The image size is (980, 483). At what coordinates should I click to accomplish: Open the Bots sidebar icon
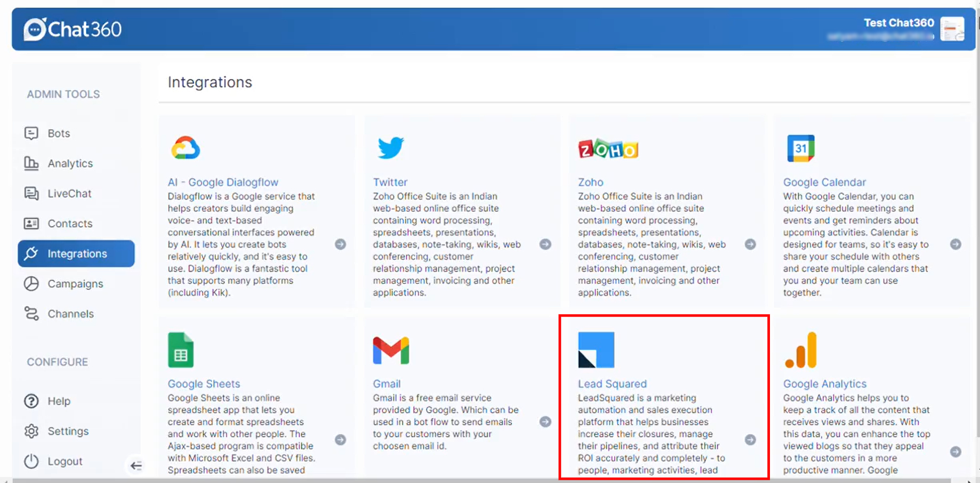[x=31, y=133]
